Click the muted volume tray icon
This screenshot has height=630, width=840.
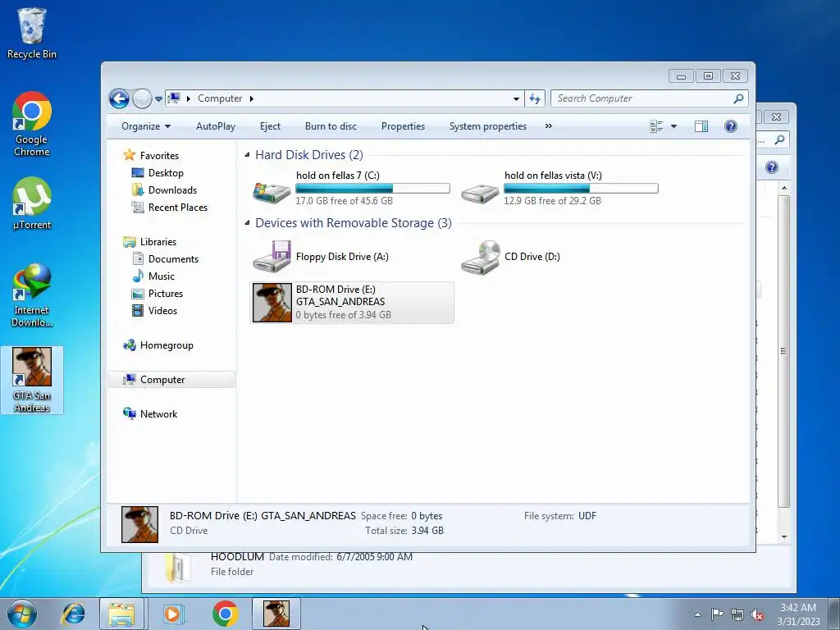757,614
